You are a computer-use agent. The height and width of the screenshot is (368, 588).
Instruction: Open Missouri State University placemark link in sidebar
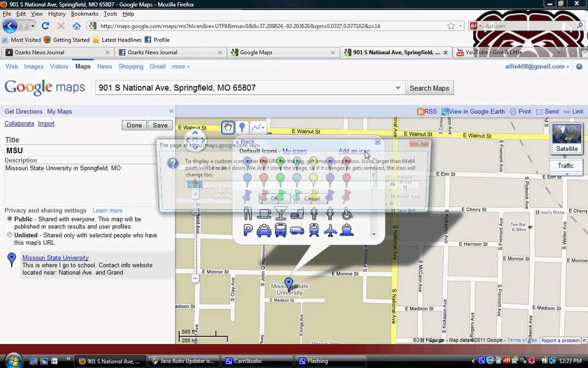coord(56,258)
